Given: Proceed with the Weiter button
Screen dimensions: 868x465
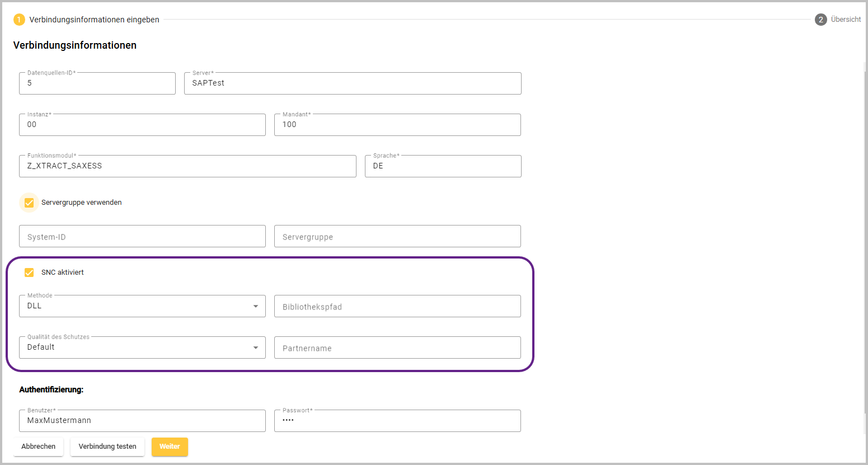Looking at the screenshot, I should coord(170,447).
